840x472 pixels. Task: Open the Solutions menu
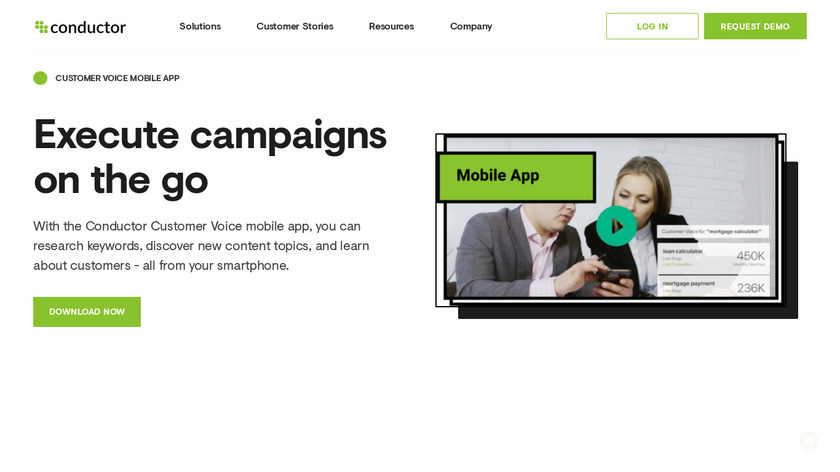[x=200, y=26]
